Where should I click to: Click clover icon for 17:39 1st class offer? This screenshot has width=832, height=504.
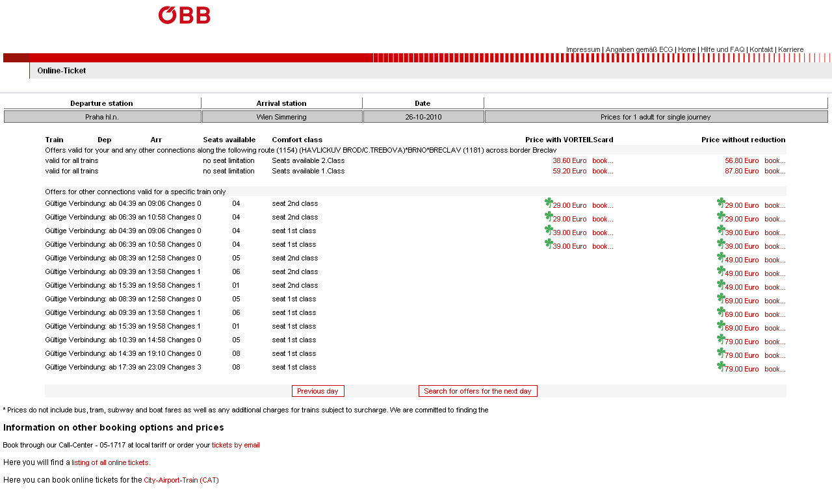coord(721,366)
